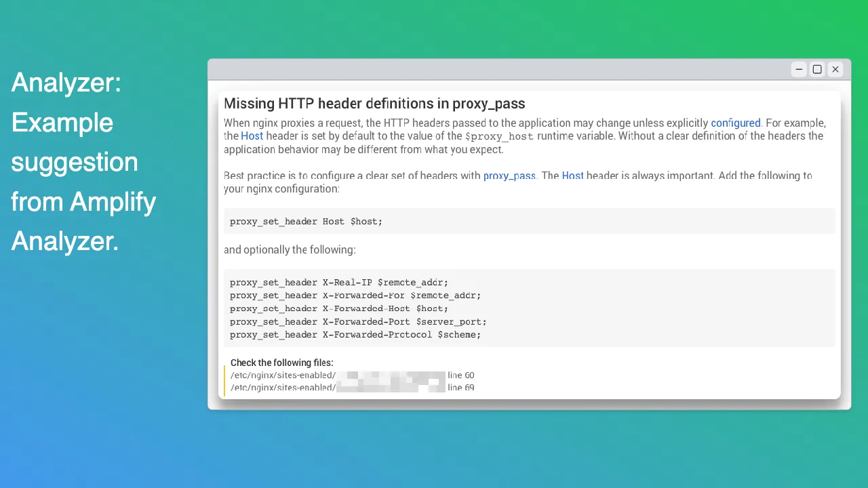Select the X-Forwarded-Port code line
868x488 pixels.
point(357,321)
